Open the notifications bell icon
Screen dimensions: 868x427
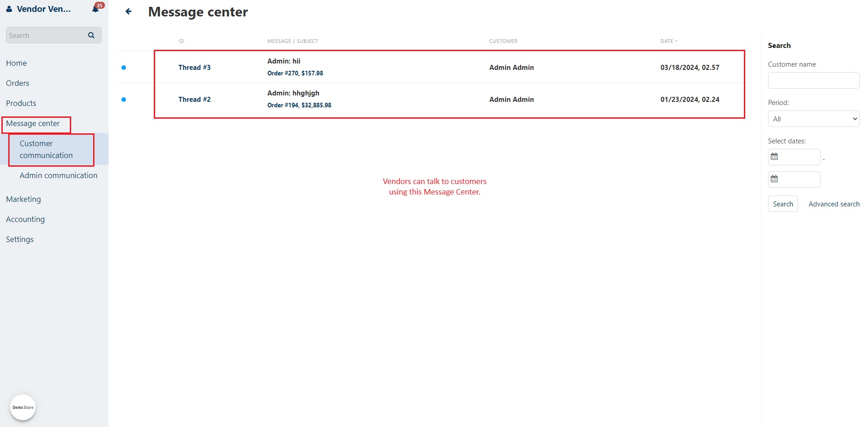[95, 9]
